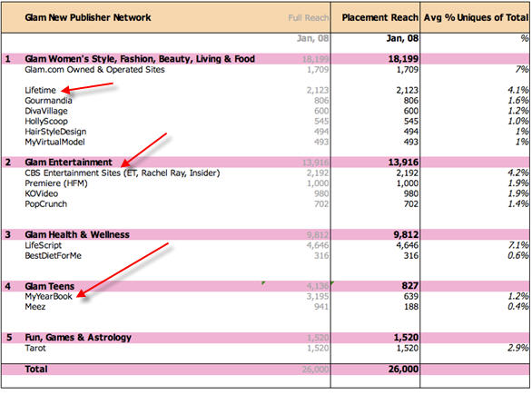Select the bold Jan, 08 date under Placement Reach
This screenshot has height=395, width=532.
click(x=402, y=38)
